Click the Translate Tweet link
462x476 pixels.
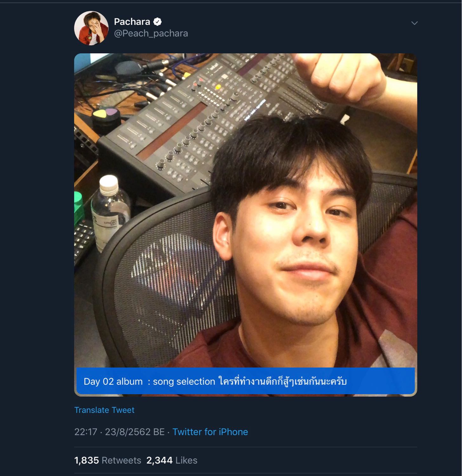(104, 410)
